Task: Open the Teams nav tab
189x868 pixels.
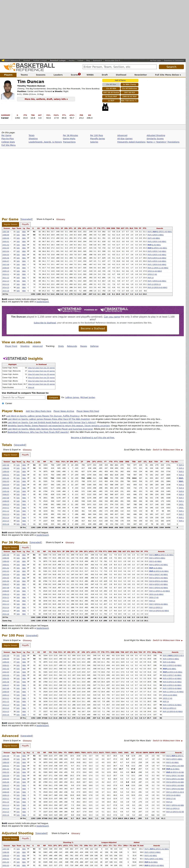Action: click(24, 75)
